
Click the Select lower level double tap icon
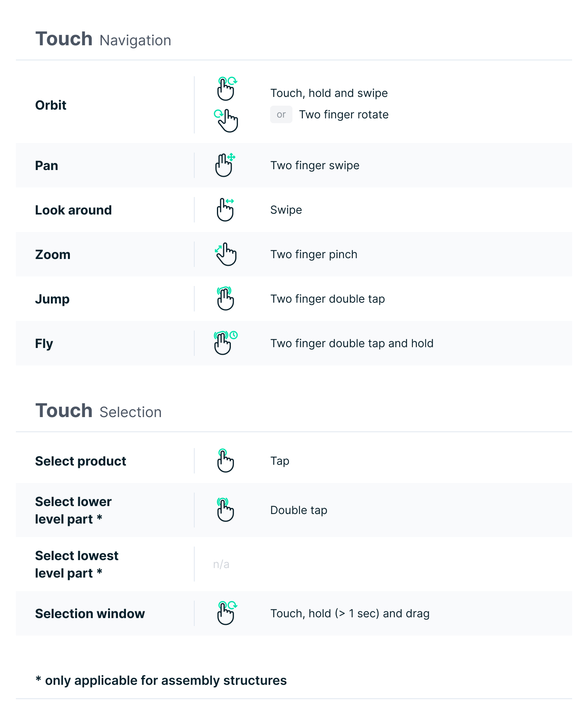[x=225, y=510]
